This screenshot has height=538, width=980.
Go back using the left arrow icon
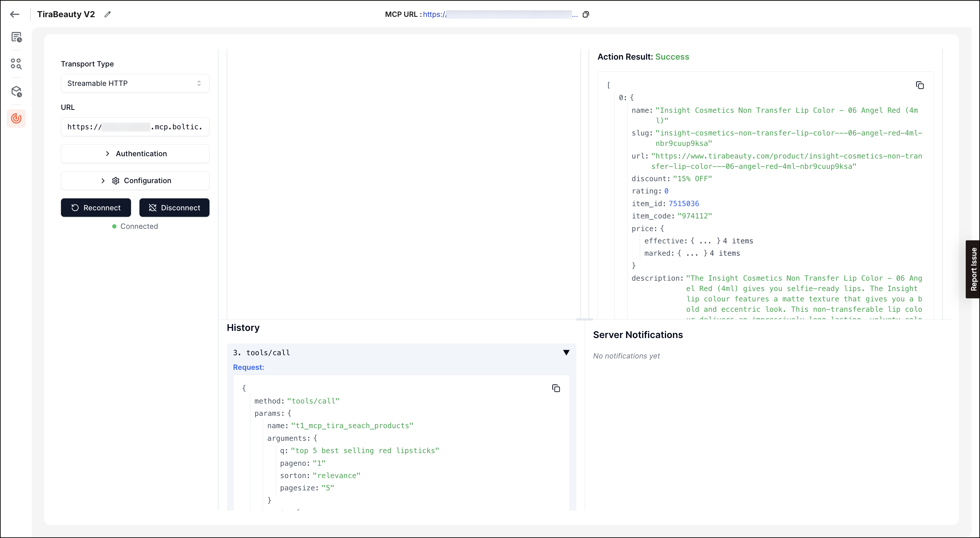tap(15, 15)
